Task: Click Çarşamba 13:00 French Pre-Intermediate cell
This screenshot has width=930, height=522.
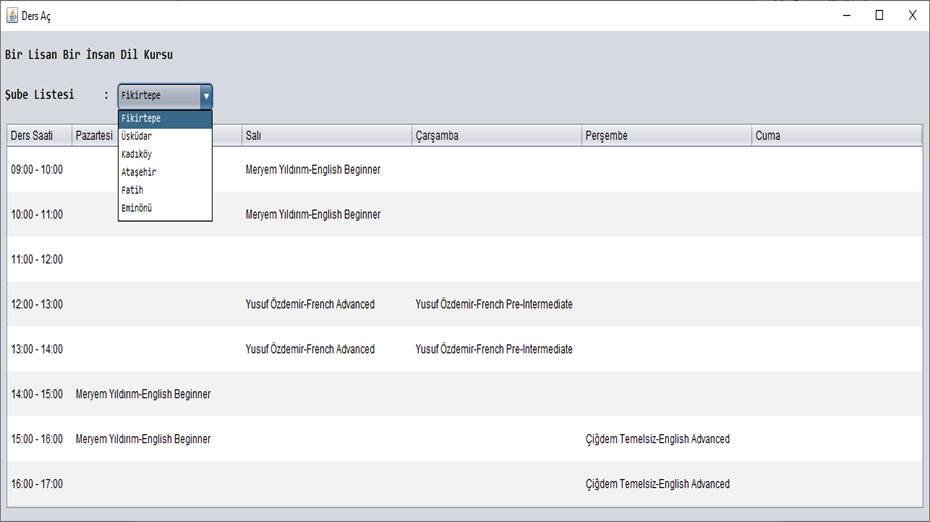Action: (x=496, y=349)
